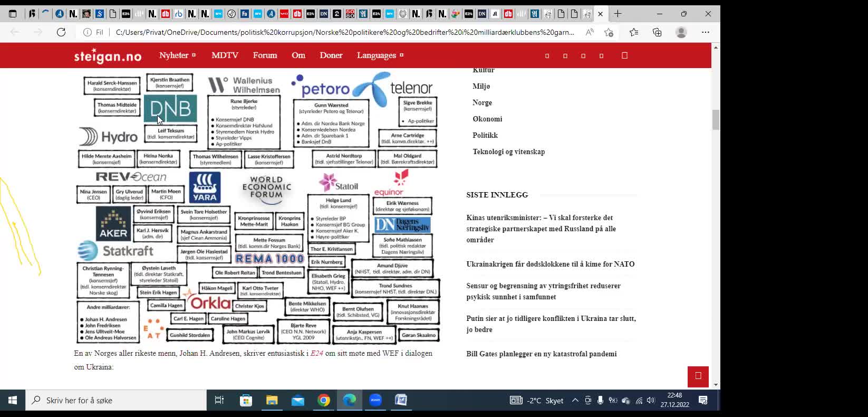Open the weather widget showing -2°C Skyet
This screenshot has height=417, width=868.
(537, 400)
